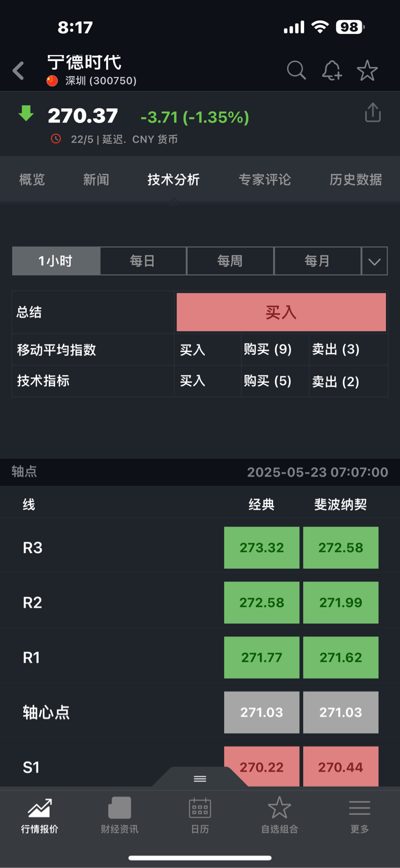Select the 每周 timeframe
This screenshot has width=400, height=868.
click(x=230, y=261)
